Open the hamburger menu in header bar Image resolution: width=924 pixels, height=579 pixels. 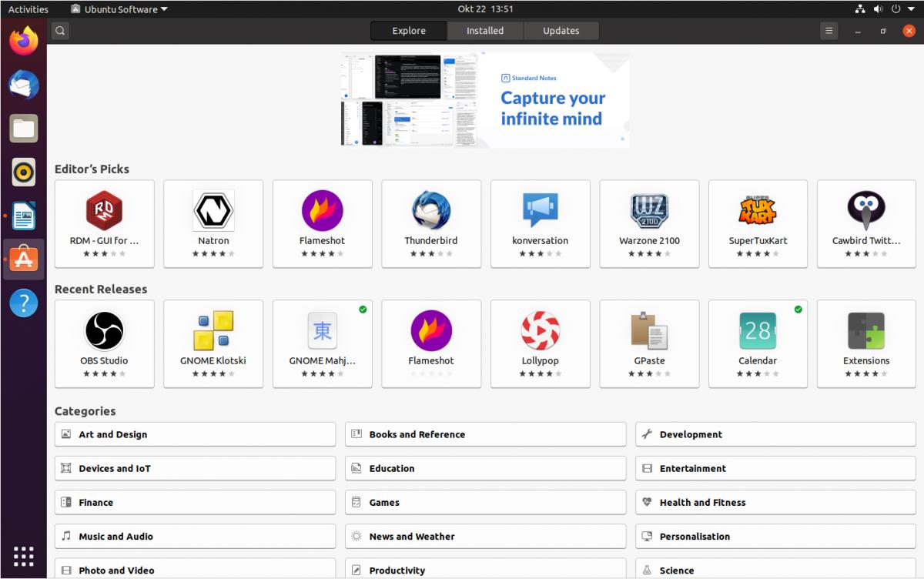(x=829, y=31)
